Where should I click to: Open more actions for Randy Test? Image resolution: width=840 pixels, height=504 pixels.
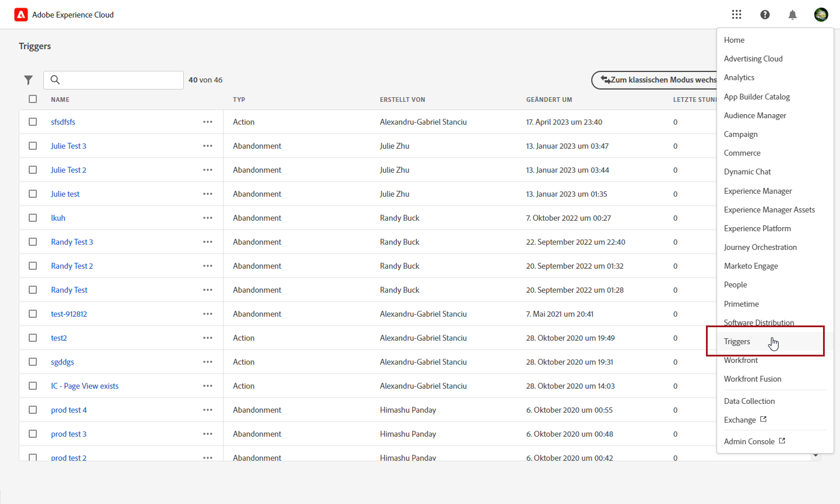(208, 290)
